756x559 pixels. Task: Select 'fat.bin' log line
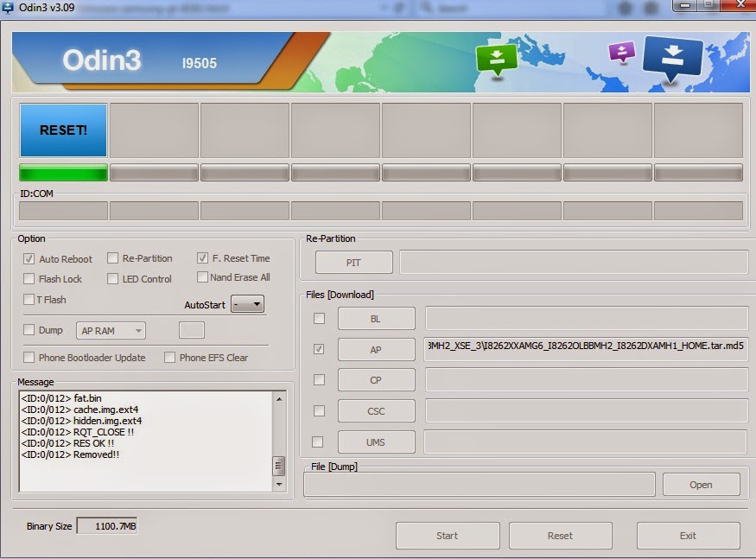(x=61, y=398)
